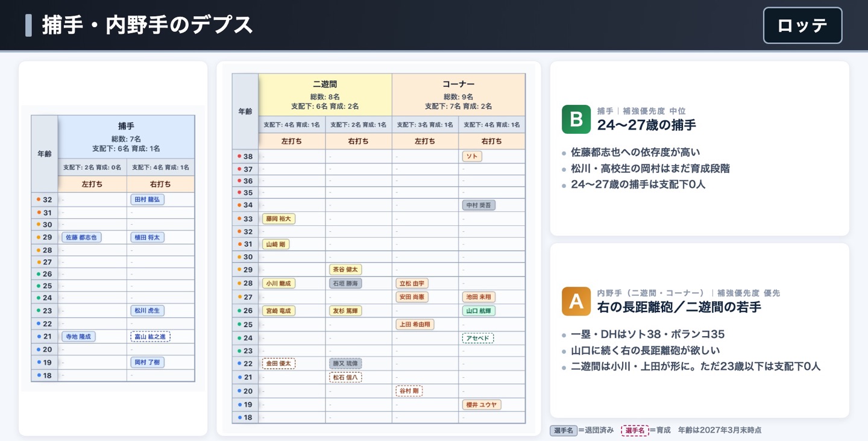Click the 藤岡 裕大 player chip

pos(278,219)
